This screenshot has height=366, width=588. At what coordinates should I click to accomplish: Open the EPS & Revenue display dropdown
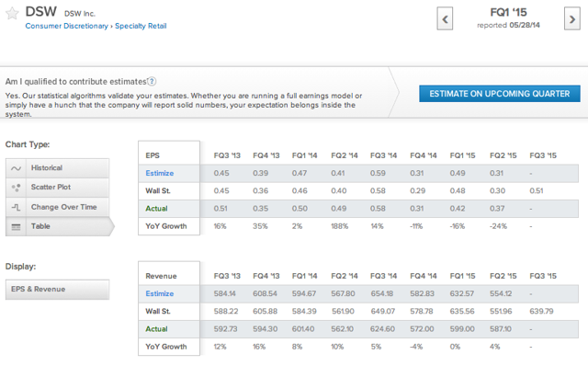click(x=57, y=290)
